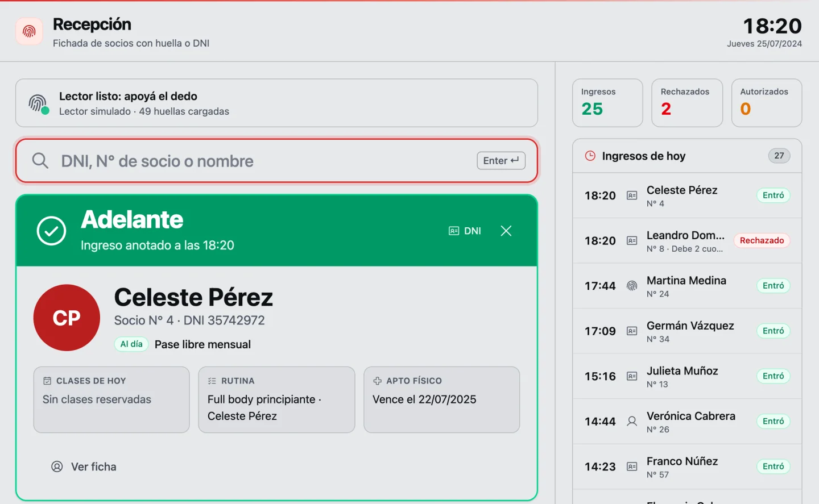Viewport: 819px width, 504px height.
Task: Click Entró badge on Franco Núñez row
Action: coord(773,466)
